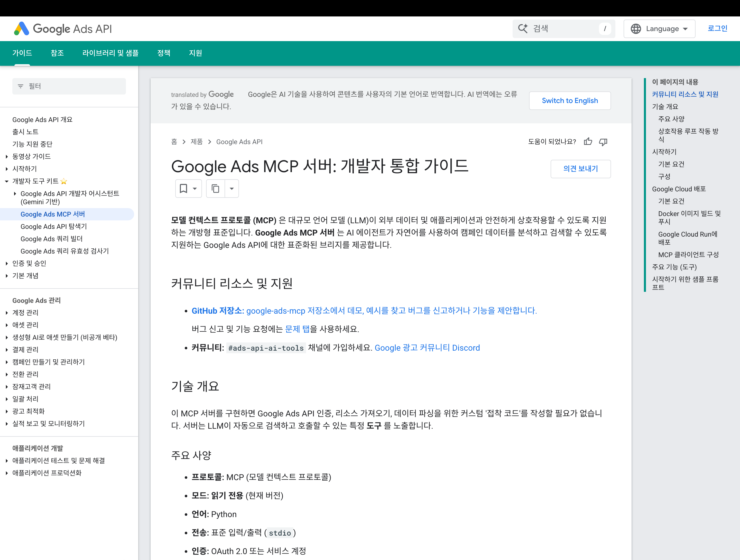The width and height of the screenshot is (740, 560).
Task: Select the 라이브러리 및 샘플 tab
Action: coord(110,53)
